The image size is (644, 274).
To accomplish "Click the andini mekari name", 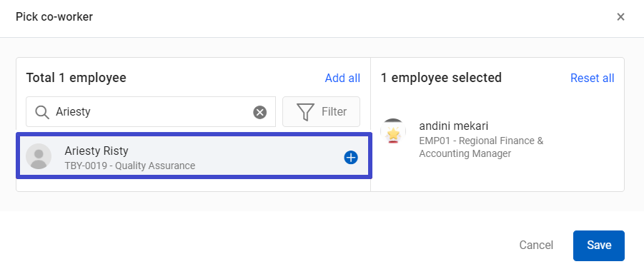I will click(454, 126).
